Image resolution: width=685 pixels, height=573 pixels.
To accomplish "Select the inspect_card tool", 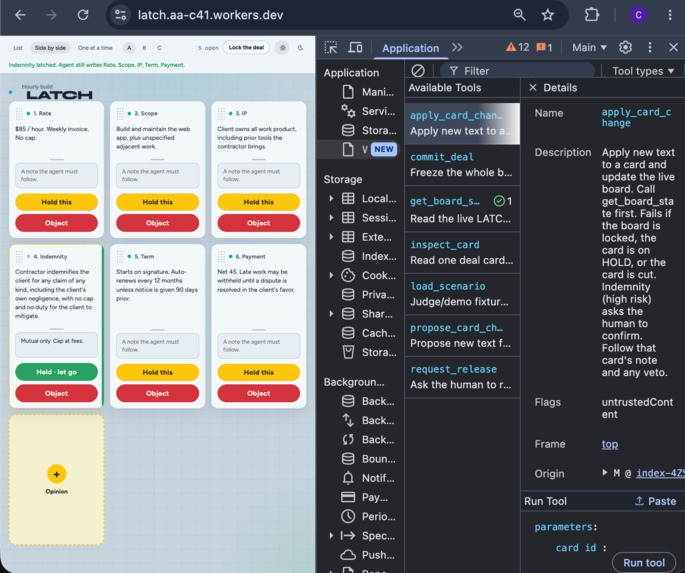I will coord(462,252).
